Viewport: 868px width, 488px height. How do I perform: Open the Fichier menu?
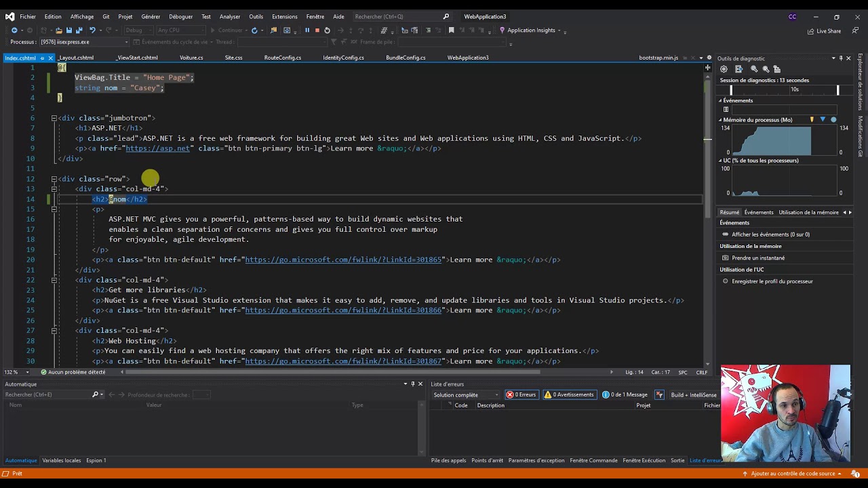pos(28,16)
